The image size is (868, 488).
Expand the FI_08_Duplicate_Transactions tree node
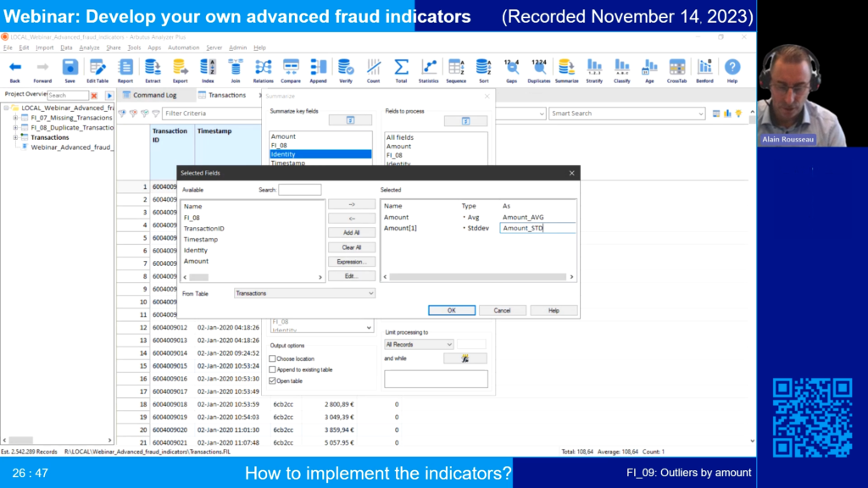[15, 127]
